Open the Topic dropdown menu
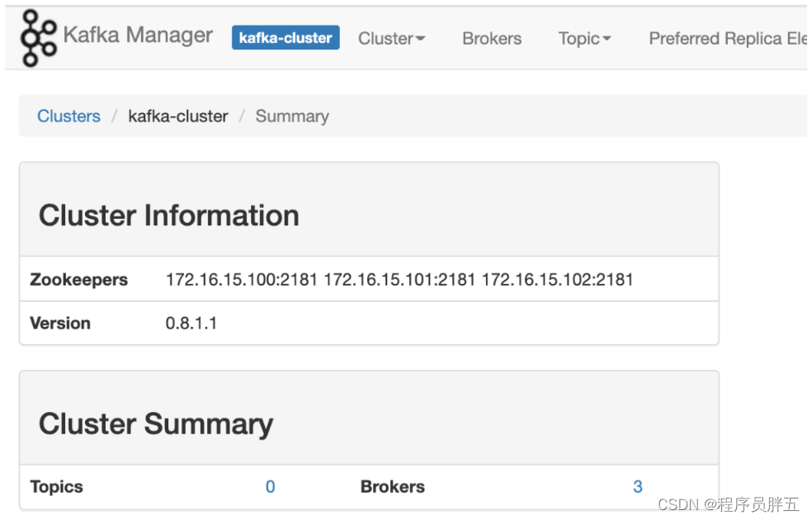This screenshot has height=520, width=812. click(585, 38)
